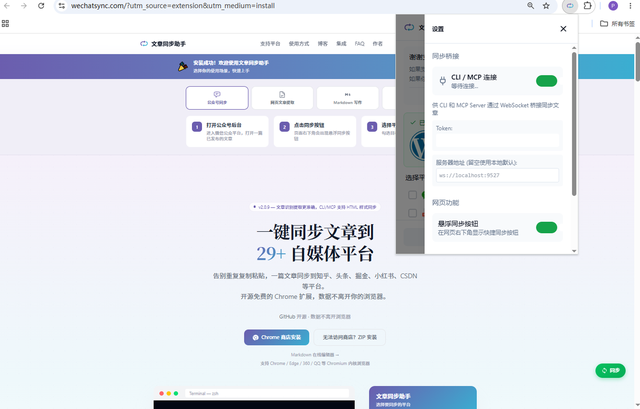Click the Token input field
640x409 pixels.
pyautogui.click(x=497, y=140)
